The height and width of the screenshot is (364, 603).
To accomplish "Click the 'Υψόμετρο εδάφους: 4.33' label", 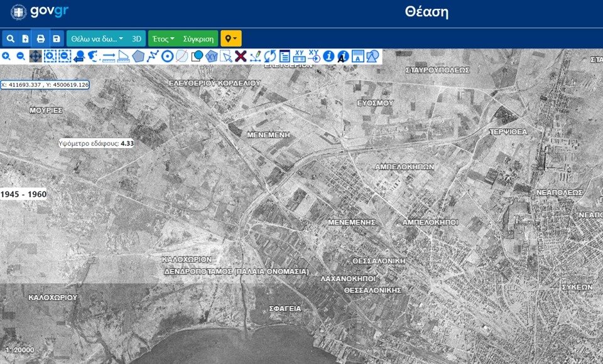I will point(96,143).
